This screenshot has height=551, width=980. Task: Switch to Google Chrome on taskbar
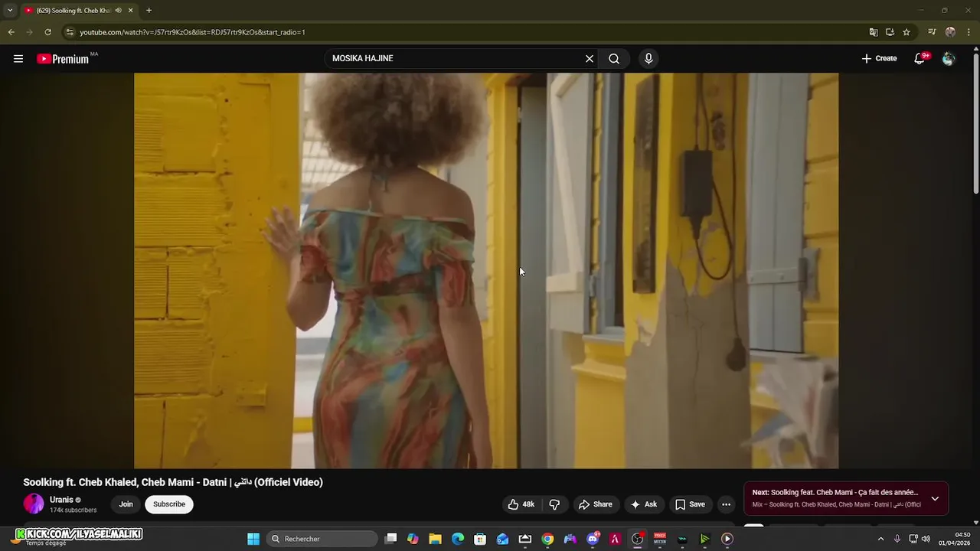click(547, 539)
